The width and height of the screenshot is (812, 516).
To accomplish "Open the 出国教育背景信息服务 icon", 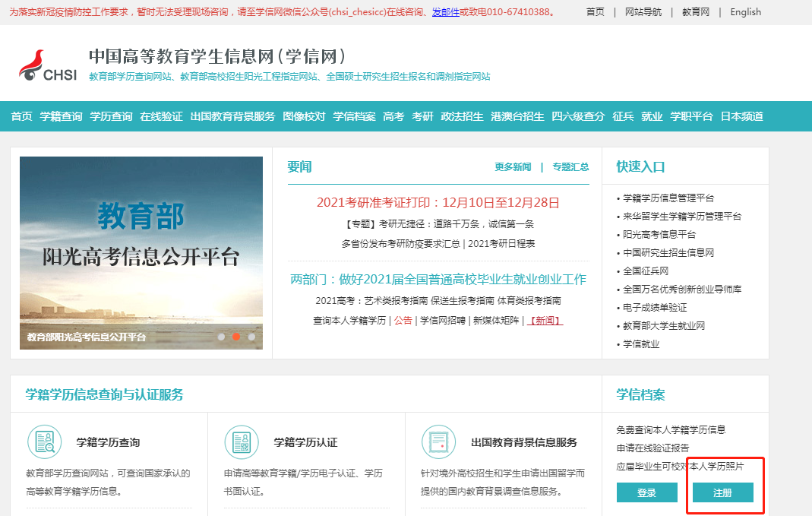I will pos(438,442).
